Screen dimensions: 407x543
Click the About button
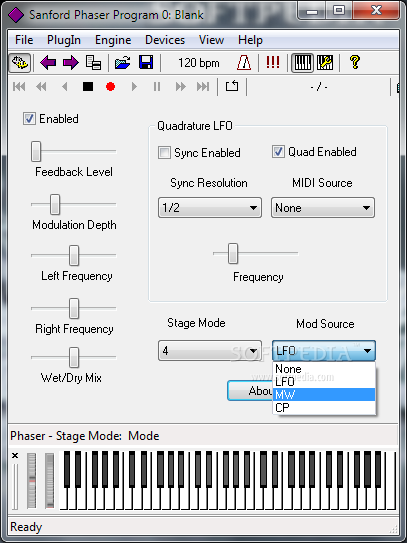[250, 391]
